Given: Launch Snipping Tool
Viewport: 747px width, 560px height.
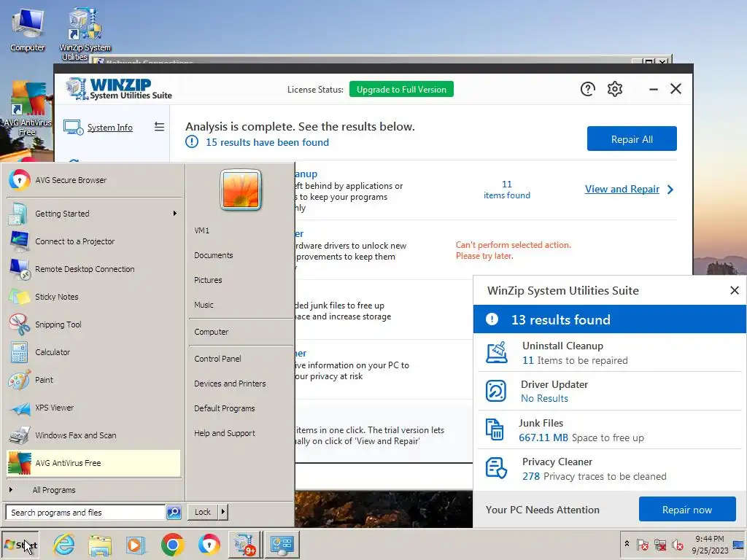Looking at the screenshot, I should (94, 324).
